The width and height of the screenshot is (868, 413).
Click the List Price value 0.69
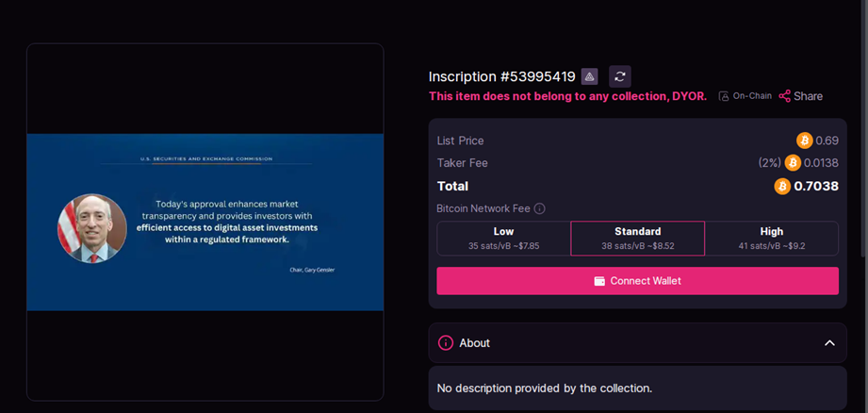tap(827, 140)
